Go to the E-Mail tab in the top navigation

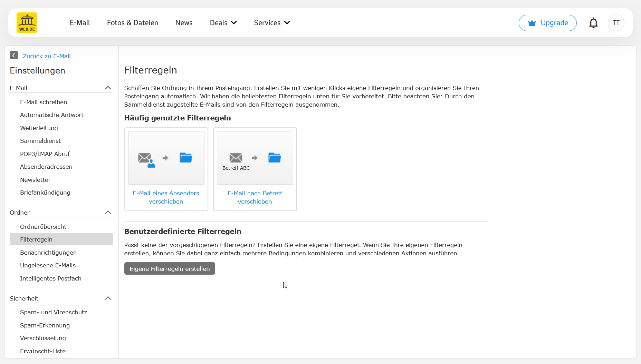click(80, 23)
